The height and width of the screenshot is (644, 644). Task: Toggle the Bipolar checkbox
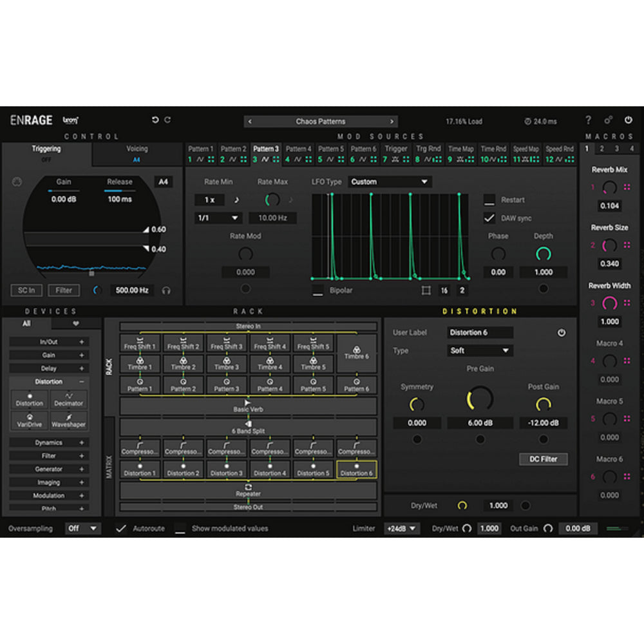pyautogui.click(x=317, y=290)
